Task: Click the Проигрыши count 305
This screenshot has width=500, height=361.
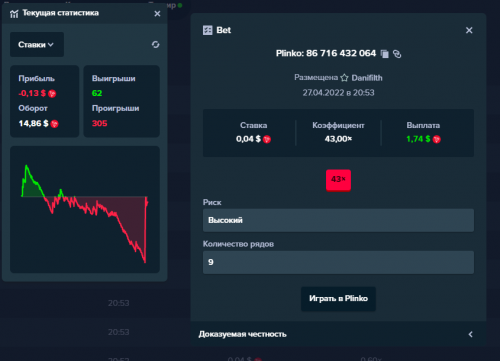Action: [x=99, y=124]
